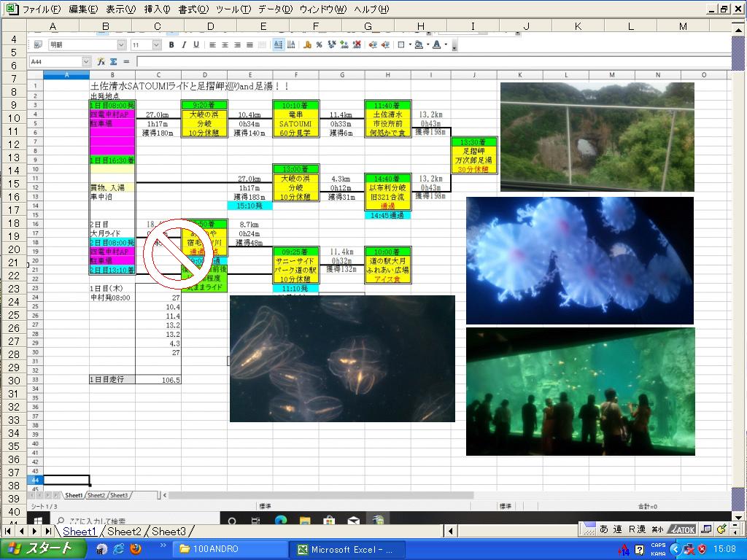Image resolution: width=747 pixels, height=560 pixels.
Task: Toggle italic text formatting
Action: pos(184,45)
